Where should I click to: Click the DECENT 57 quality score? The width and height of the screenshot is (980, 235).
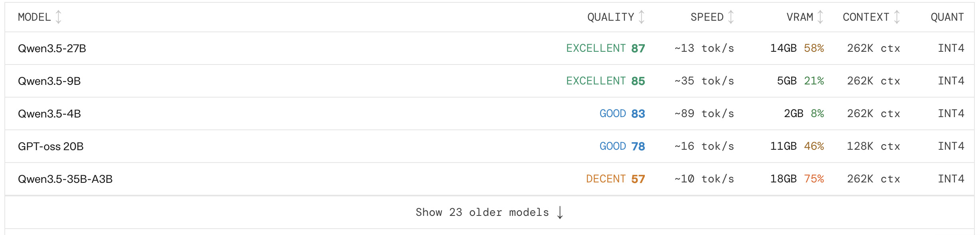click(616, 179)
